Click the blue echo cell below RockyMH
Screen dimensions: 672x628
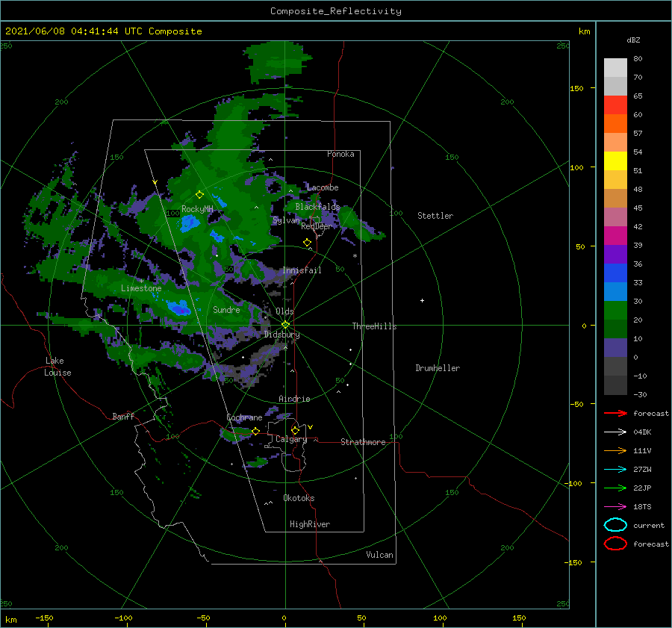189,223
